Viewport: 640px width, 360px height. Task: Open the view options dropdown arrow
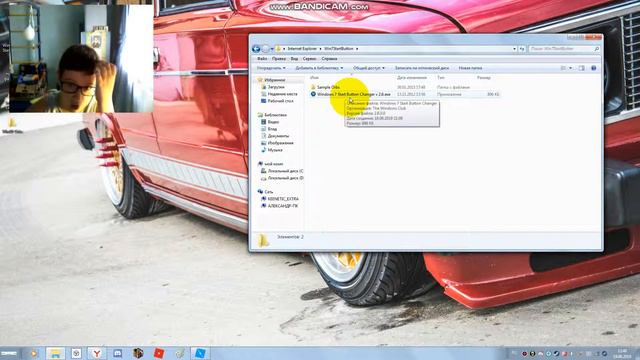click(571, 68)
